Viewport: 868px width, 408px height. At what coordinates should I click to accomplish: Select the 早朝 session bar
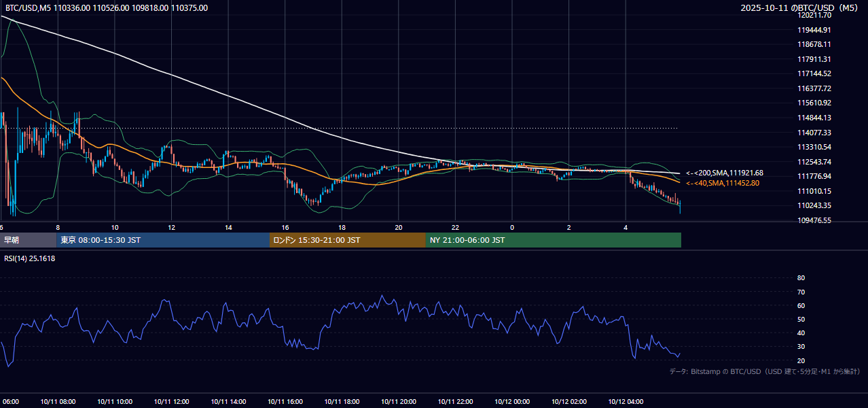(x=28, y=240)
